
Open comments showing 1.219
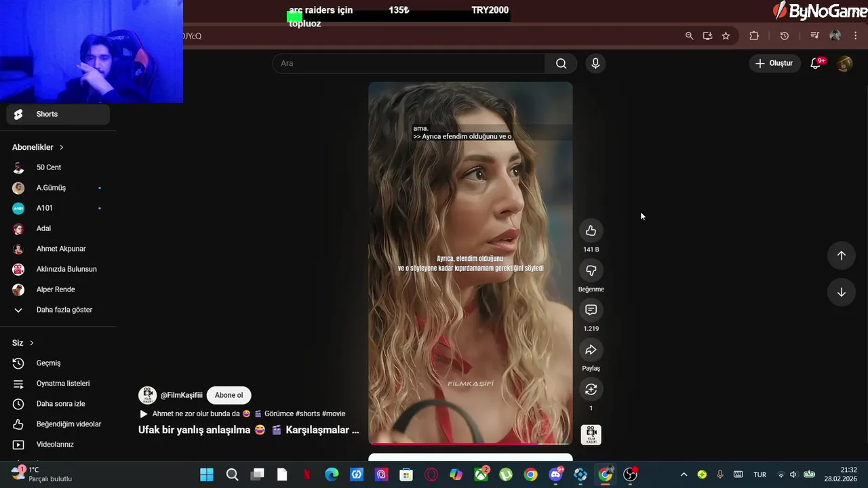[x=591, y=310]
